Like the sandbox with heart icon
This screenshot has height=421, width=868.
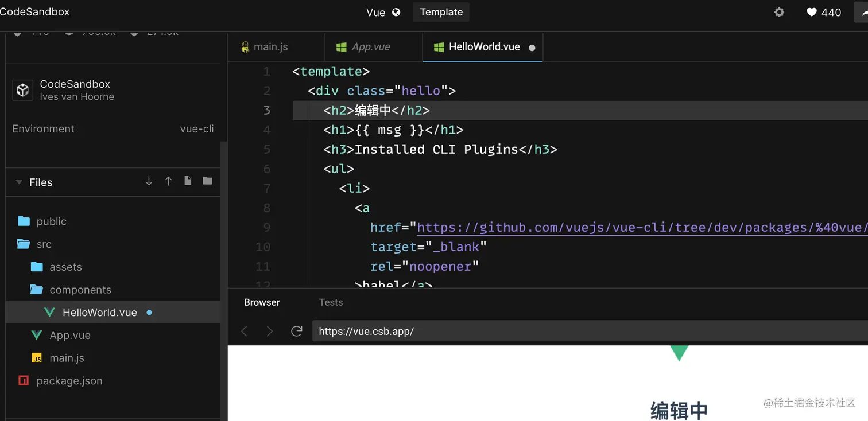(812, 12)
